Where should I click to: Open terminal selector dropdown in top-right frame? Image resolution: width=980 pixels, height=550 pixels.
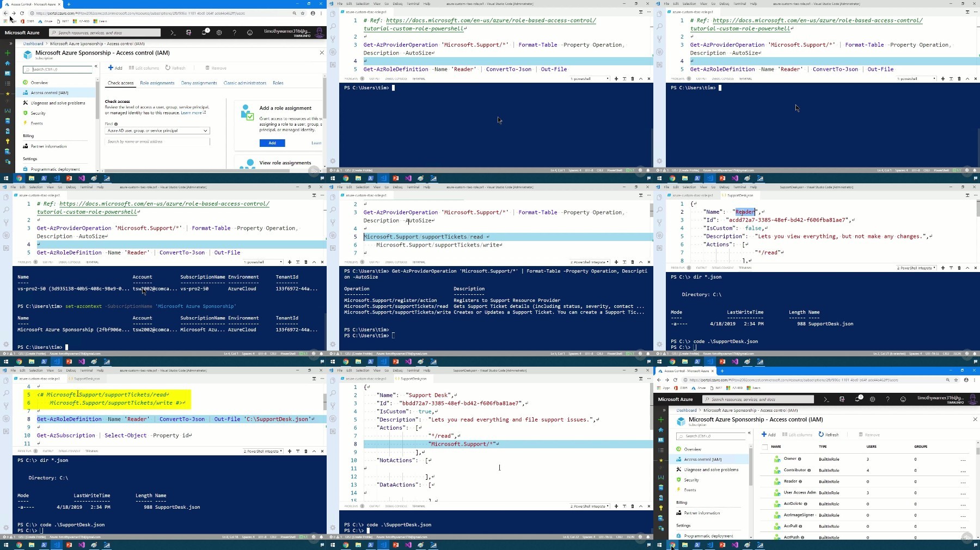[x=916, y=79]
